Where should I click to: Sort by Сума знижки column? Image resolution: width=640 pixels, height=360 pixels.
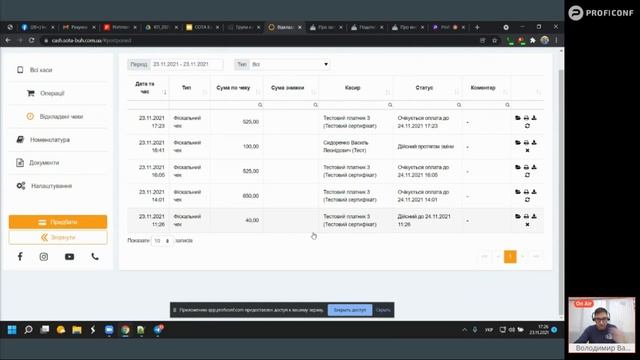point(291,88)
